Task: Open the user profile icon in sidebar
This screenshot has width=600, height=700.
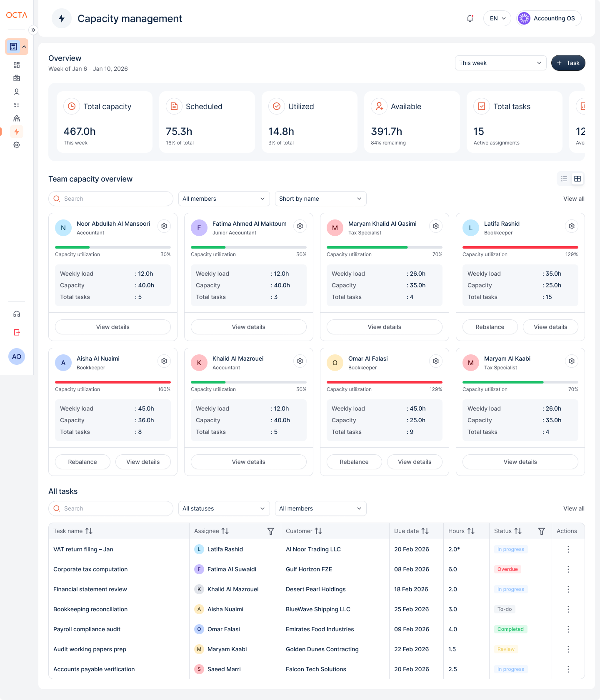Action: point(17,92)
